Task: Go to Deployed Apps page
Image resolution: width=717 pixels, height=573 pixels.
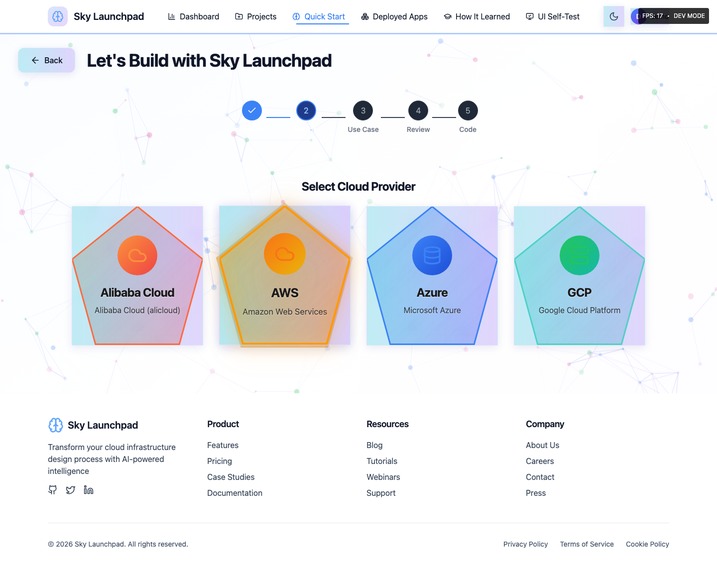Action: point(394,16)
